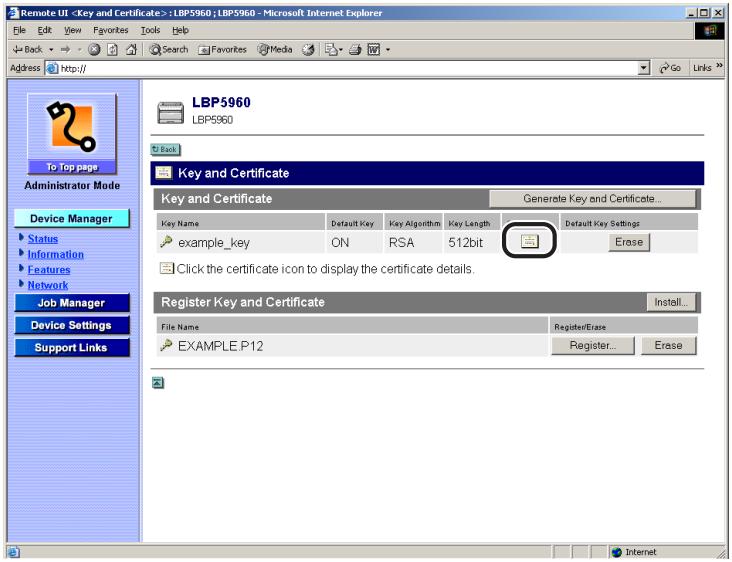
Task: Open the Search toolbar button
Action: [169, 49]
